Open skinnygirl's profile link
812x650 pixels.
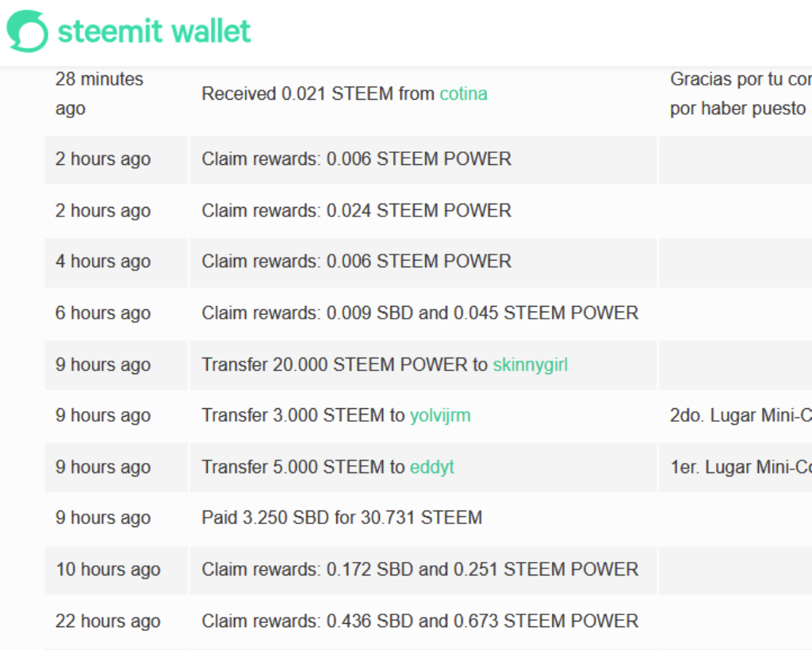[530, 365]
